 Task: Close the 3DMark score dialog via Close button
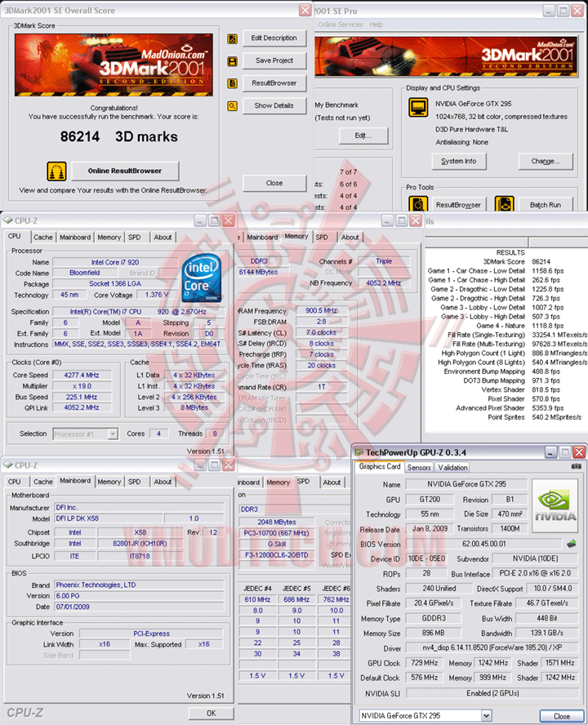click(x=274, y=183)
